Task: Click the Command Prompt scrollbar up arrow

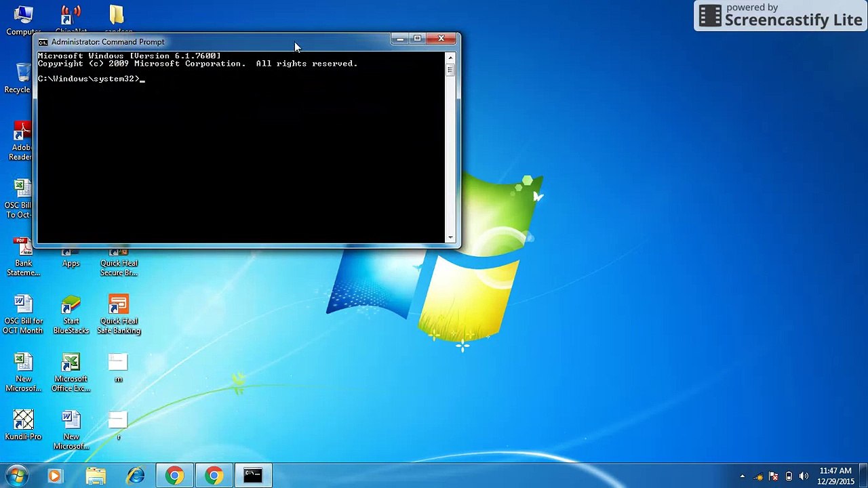Action: [x=450, y=58]
